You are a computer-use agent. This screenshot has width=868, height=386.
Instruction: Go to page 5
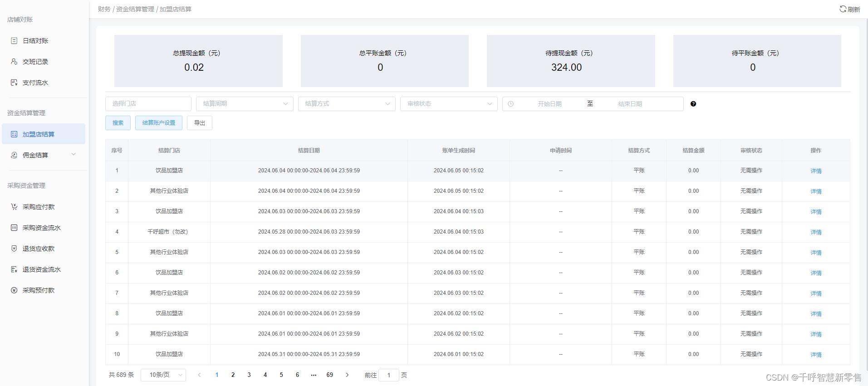coord(281,375)
